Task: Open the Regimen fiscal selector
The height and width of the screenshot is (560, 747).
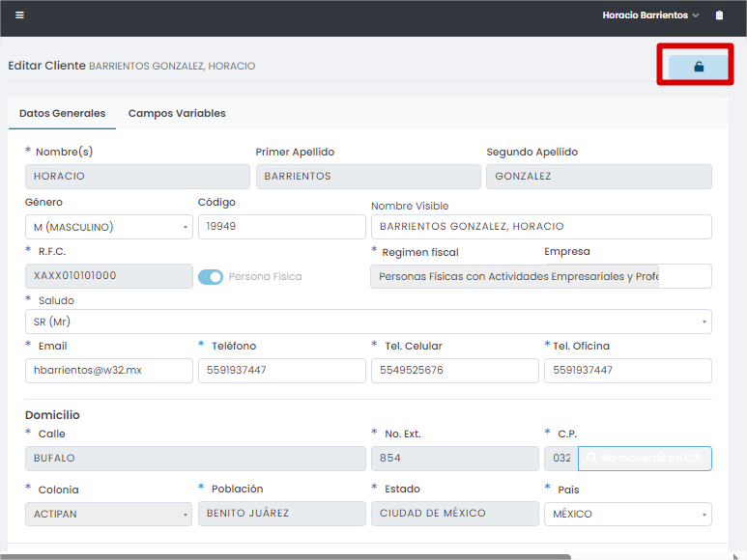Action: (514, 276)
